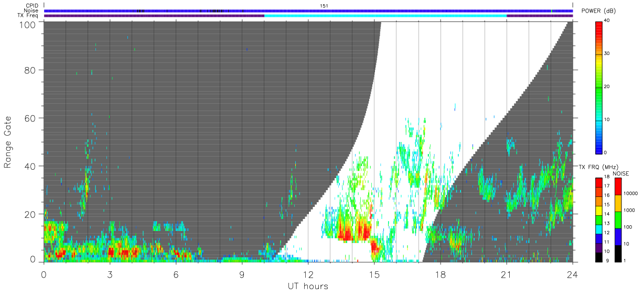Click the TX FRQ (MHz) color legend bar
The image size is (644, 297).
(x=599, y=219)
